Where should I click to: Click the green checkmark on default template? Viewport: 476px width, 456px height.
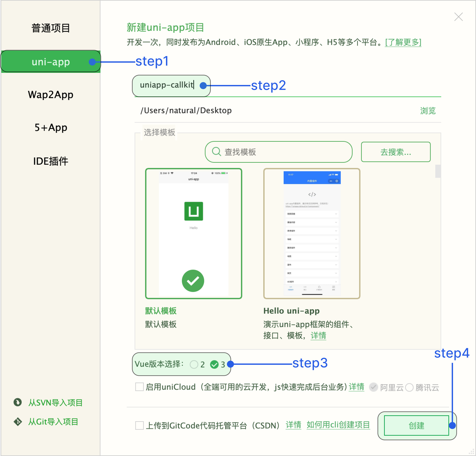coord(193,280)
